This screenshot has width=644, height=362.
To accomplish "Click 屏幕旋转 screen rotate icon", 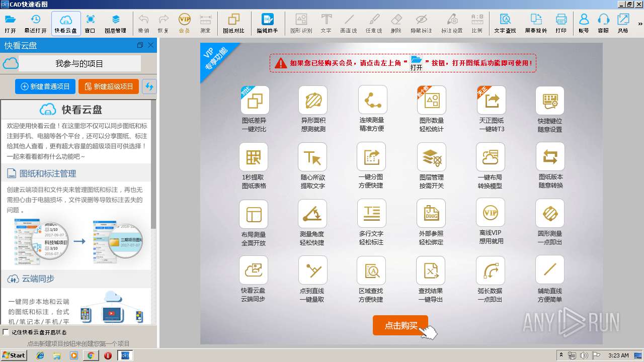I will [536, 24].
